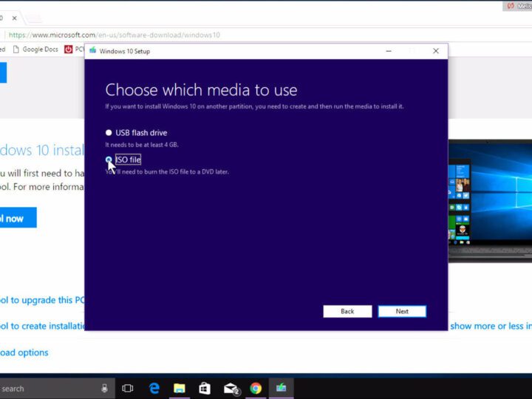The width and height of the screenshot is (532, 399).
Task: Click the Windows 10 laptop image
Action: tap(491, 201)
